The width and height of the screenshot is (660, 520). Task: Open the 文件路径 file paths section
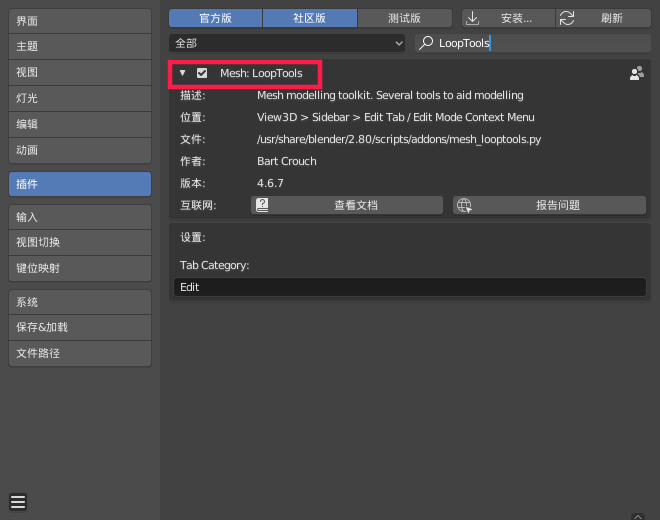[x=80, y=353]
